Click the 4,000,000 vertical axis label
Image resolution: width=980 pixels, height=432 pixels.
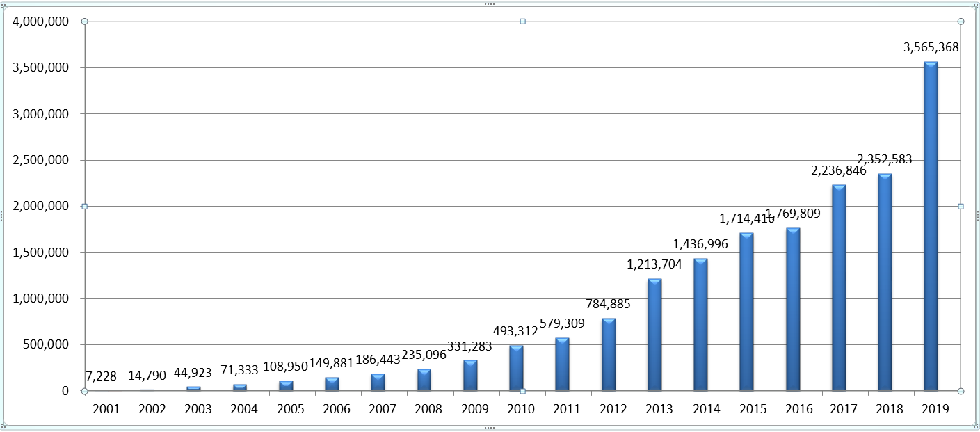pyautogui.click(x=40, y=22)
